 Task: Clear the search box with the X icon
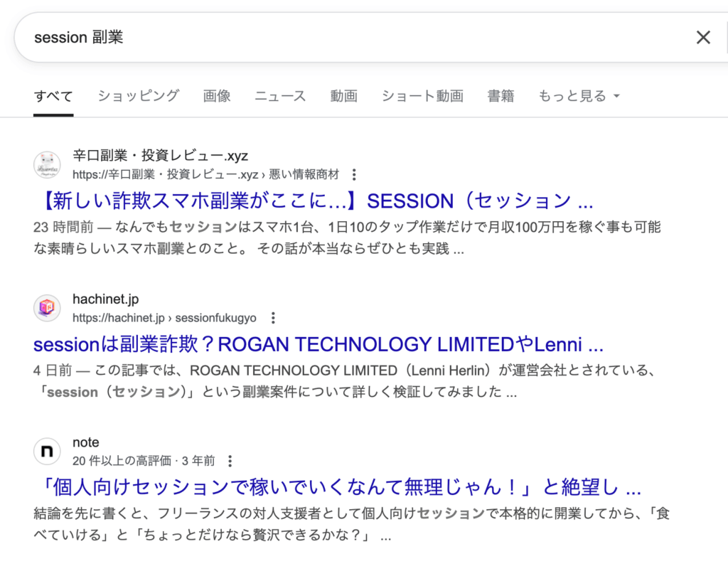[x=703, y=37]
